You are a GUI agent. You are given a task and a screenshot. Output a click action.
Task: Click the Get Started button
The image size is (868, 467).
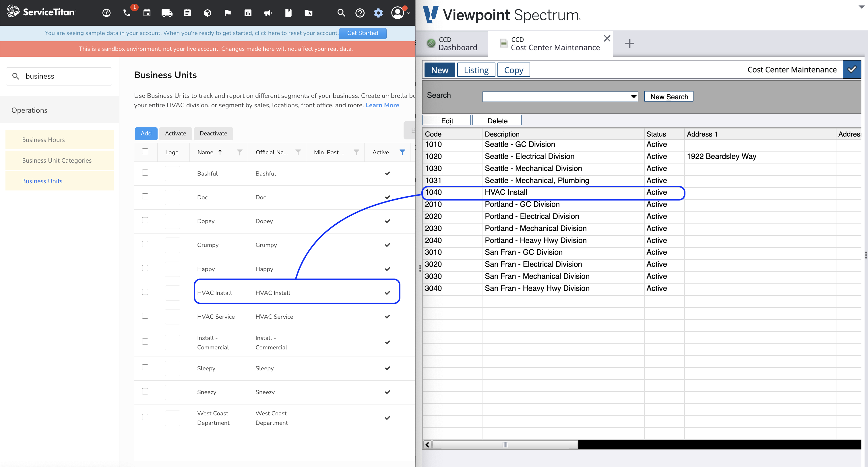(363, 33)
